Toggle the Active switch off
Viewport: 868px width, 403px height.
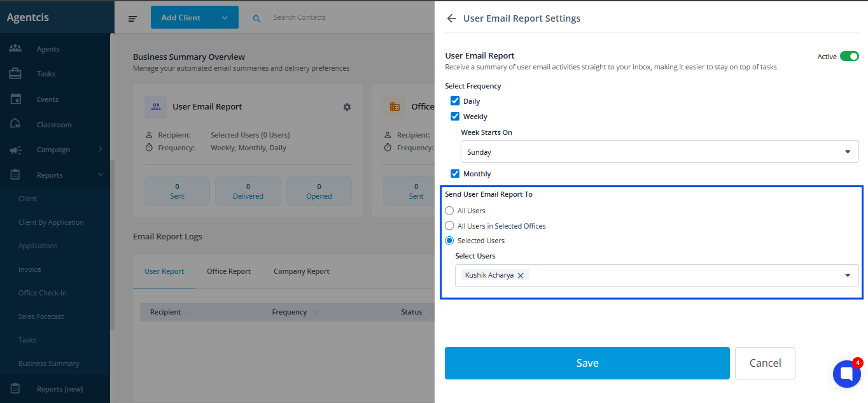tap(849, 57)
